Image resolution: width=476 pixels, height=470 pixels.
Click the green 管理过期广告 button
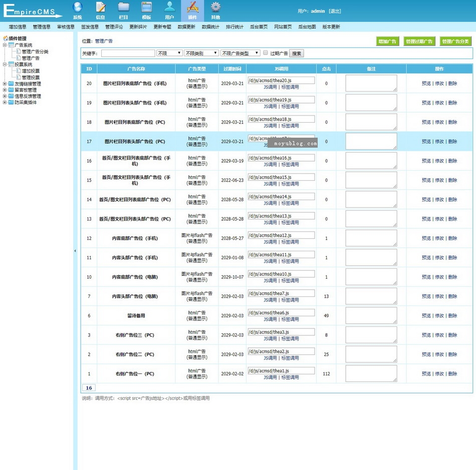tap(419, 41)
